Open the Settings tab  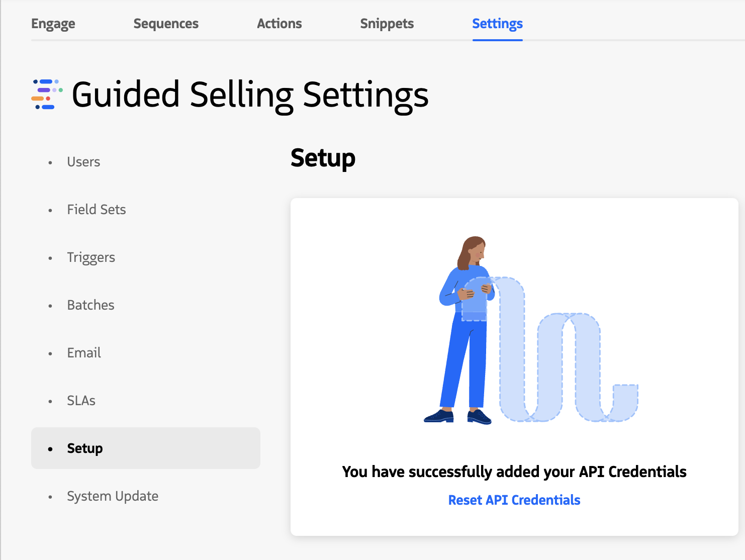click(x=497, y=24)
